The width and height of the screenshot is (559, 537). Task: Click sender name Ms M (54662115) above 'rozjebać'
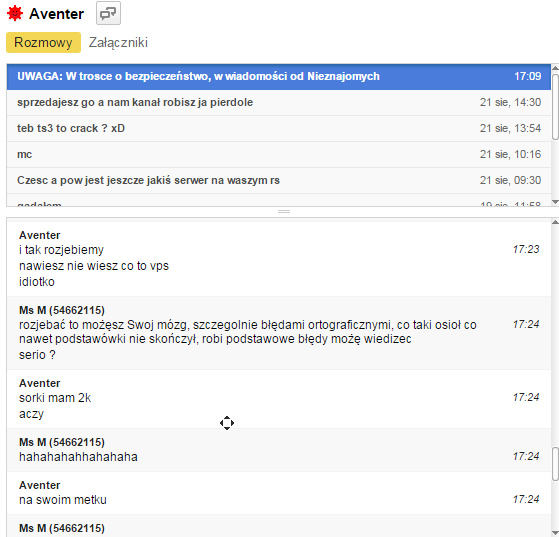(62, 310)
